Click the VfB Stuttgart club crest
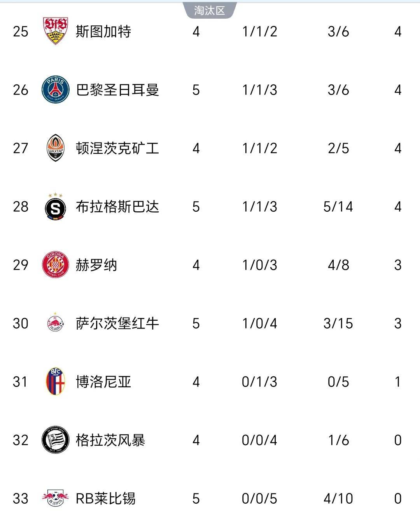420x520 pixels. (x=56, y=31)
